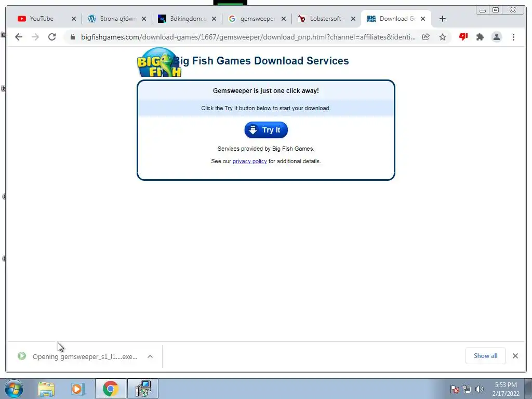Expand the download item options chevron
532x399 pixels.
click(150, 356)
